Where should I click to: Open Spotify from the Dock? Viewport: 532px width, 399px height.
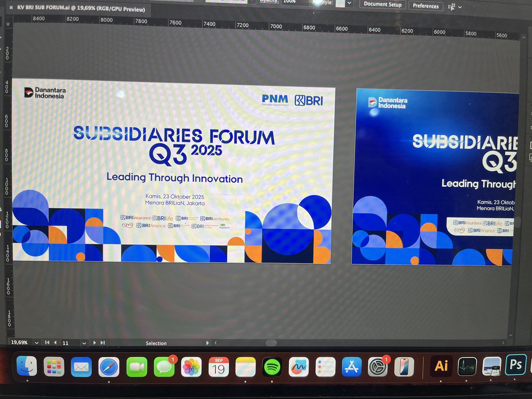click(272, 367)
